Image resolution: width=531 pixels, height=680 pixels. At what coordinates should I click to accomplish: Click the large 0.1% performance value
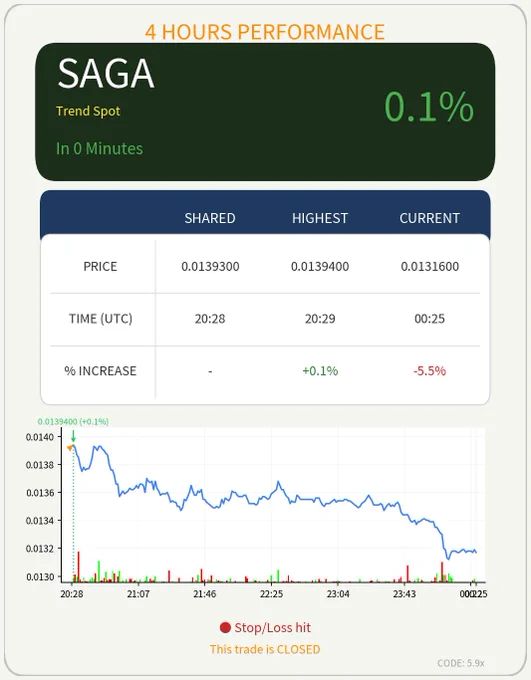pos(429,107)
